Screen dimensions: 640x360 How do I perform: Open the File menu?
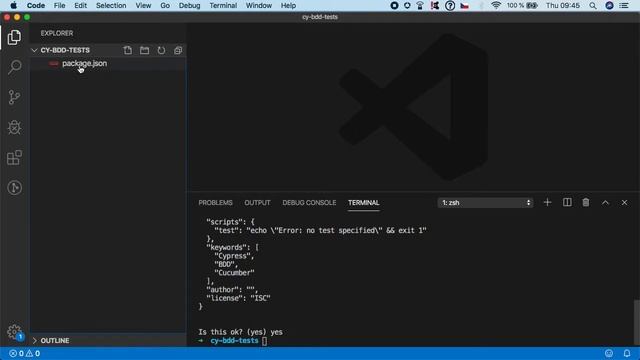coord(60,6)
